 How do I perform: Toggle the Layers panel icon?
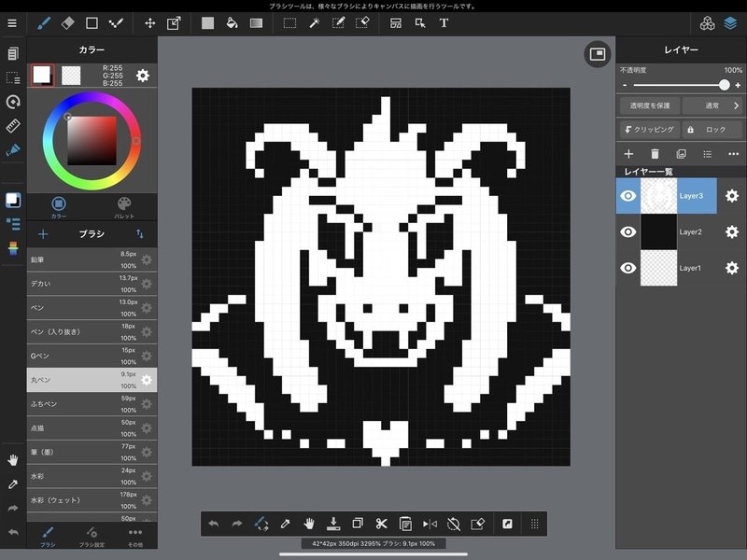point(730,22)
